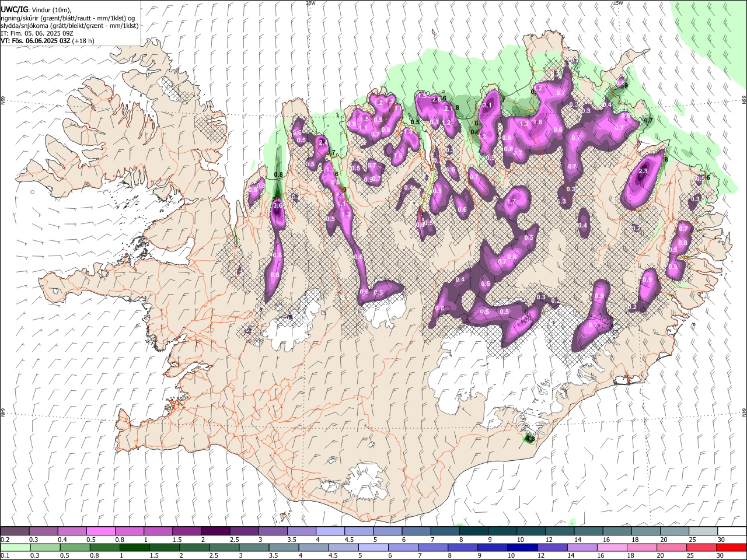
Task: Click the 'VT: Fös. 06.06.2025 03Z' valid time
Action: [36, 41]
